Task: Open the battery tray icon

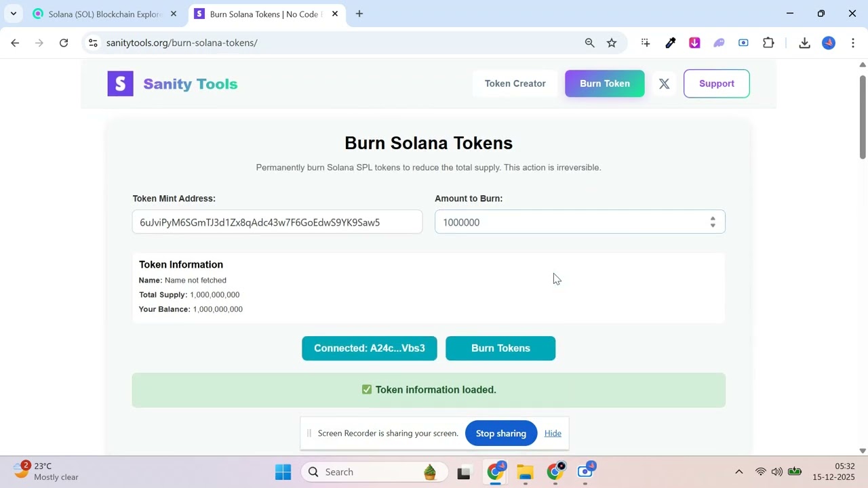Action: point(795,472)
